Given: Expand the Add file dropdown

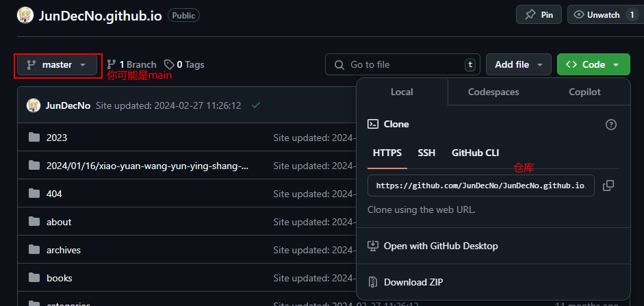Looking at the screenshot, I should 519,64.
